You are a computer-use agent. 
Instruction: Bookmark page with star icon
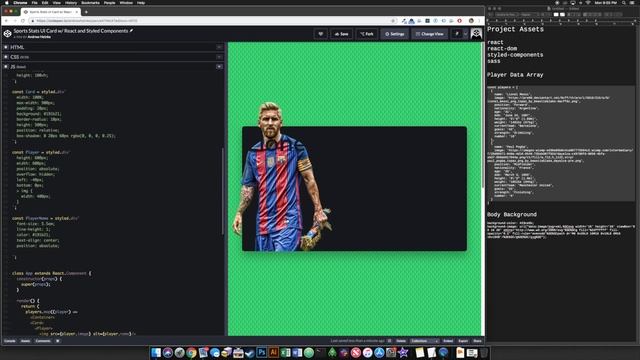(x=393, y=21)
